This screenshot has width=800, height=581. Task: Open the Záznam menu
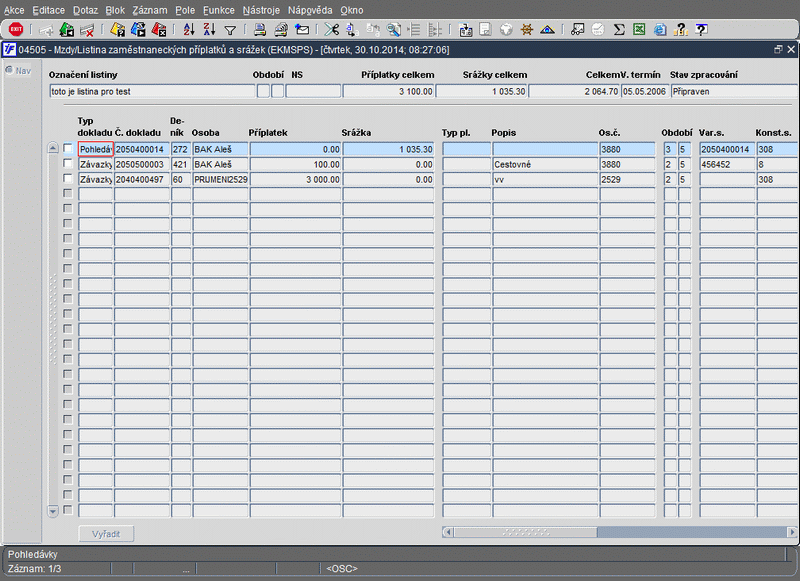click(149, 9)
